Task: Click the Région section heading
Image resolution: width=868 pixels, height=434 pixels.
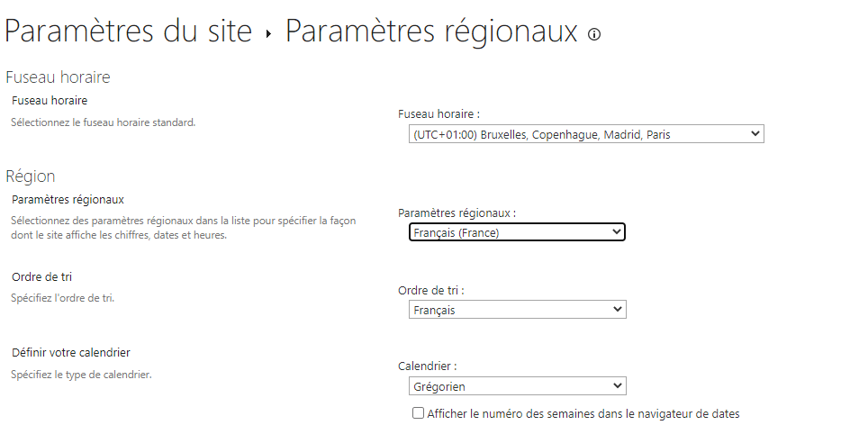Action: pyautogui.click(x=31, y=176)
